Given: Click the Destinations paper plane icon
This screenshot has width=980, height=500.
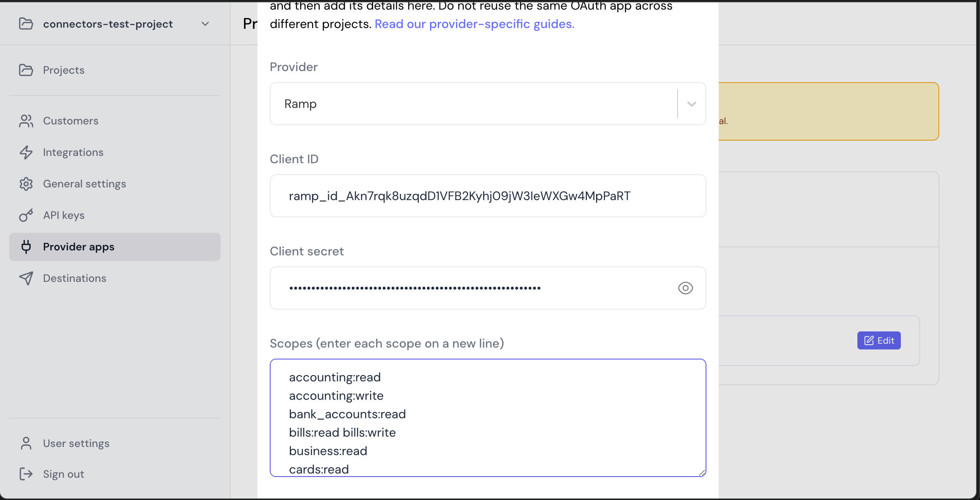Looking at the screenshot, I should (26, 278).
